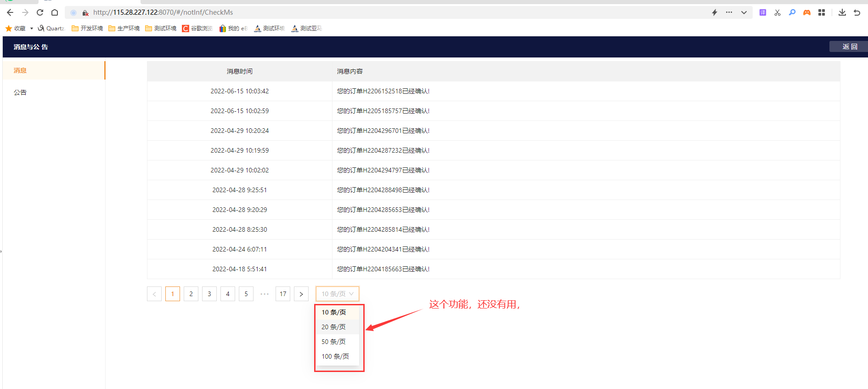
Task: Go to pagination page 3
Action: (209, 294)
